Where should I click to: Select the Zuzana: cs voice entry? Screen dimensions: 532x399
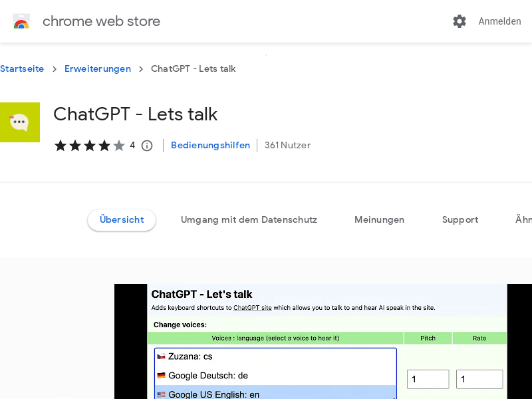click(275, 356)
